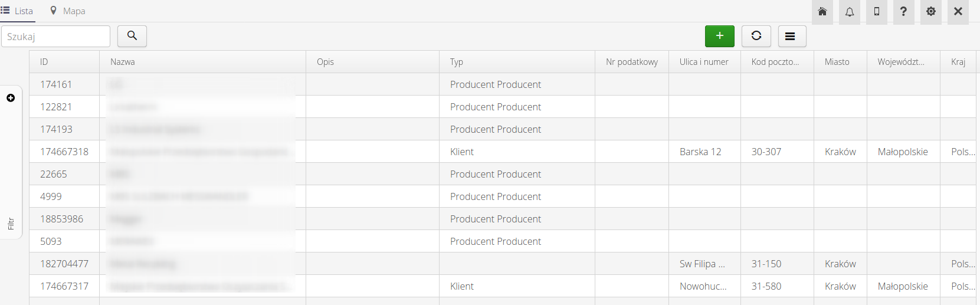
Task: Sort by the ID column header
Action: 44,62
